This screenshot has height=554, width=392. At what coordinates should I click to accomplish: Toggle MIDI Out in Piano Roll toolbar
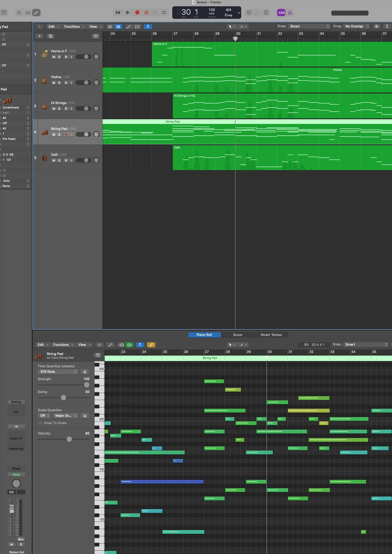[129, 345]
